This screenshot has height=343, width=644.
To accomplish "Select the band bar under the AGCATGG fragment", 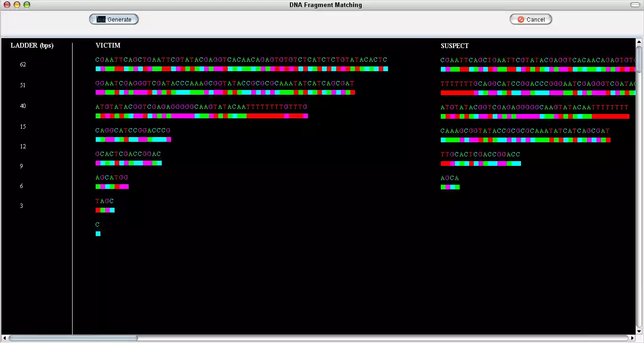I will [112, 187].
